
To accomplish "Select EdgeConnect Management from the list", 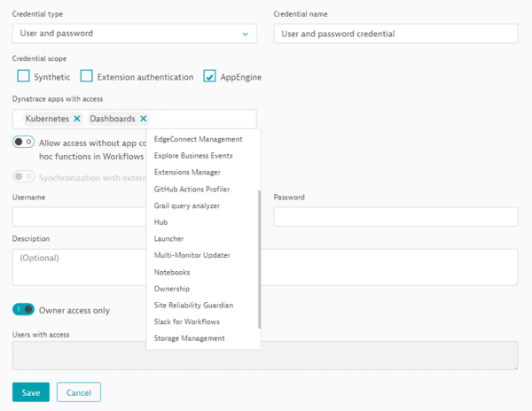I will tap(204, 139).
